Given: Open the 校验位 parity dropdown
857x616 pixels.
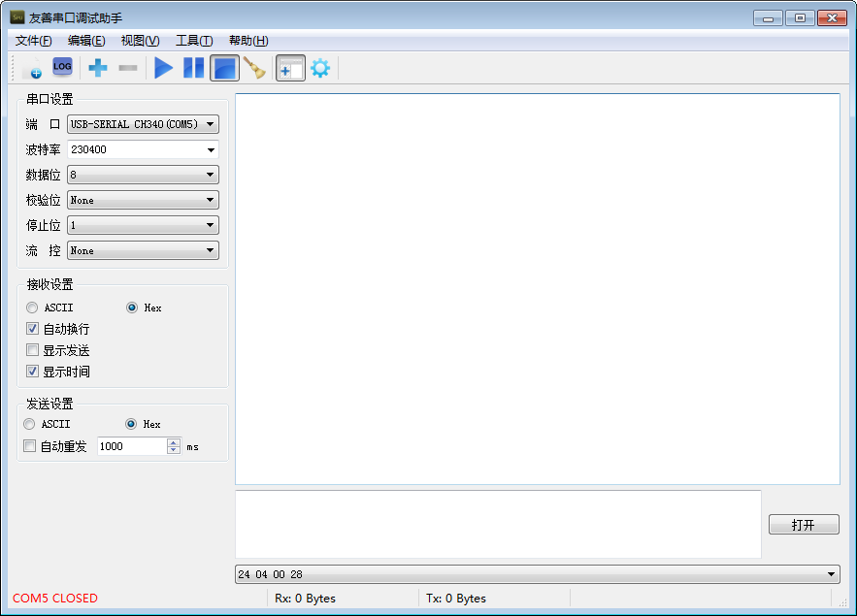Looking at the screenshot, I should 143,200.
